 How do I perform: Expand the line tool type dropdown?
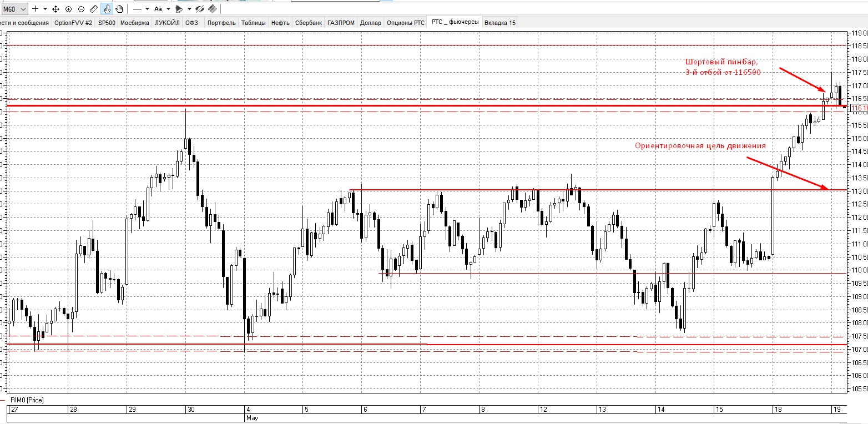point(147,9)
